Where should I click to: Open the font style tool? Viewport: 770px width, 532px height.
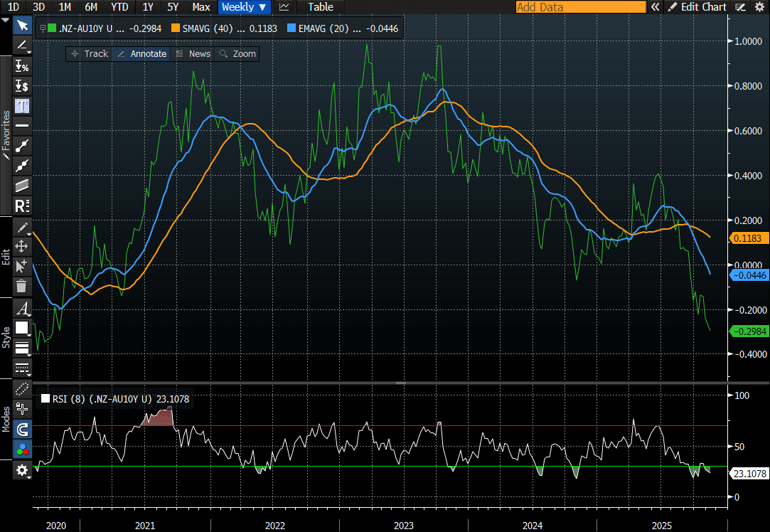coord(22,309)
